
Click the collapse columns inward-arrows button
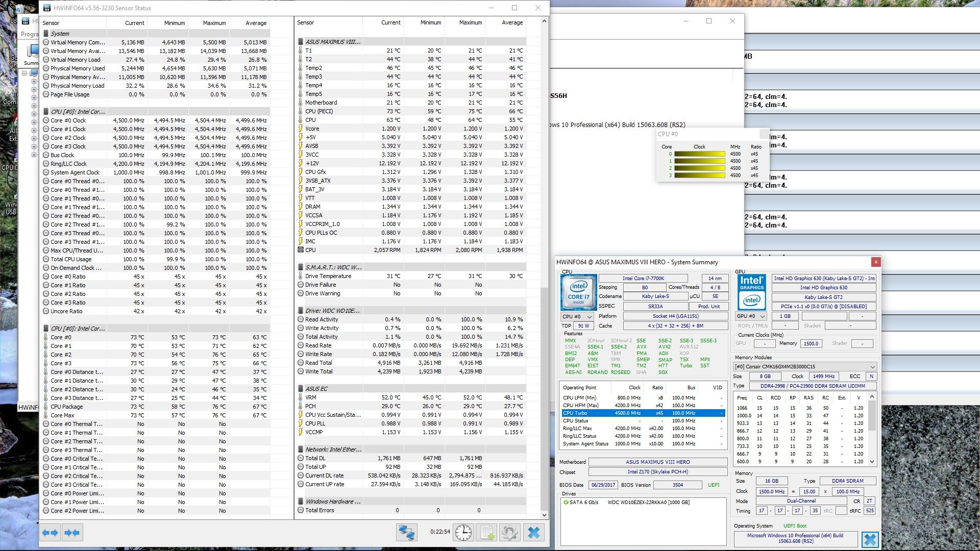(72, 533)
